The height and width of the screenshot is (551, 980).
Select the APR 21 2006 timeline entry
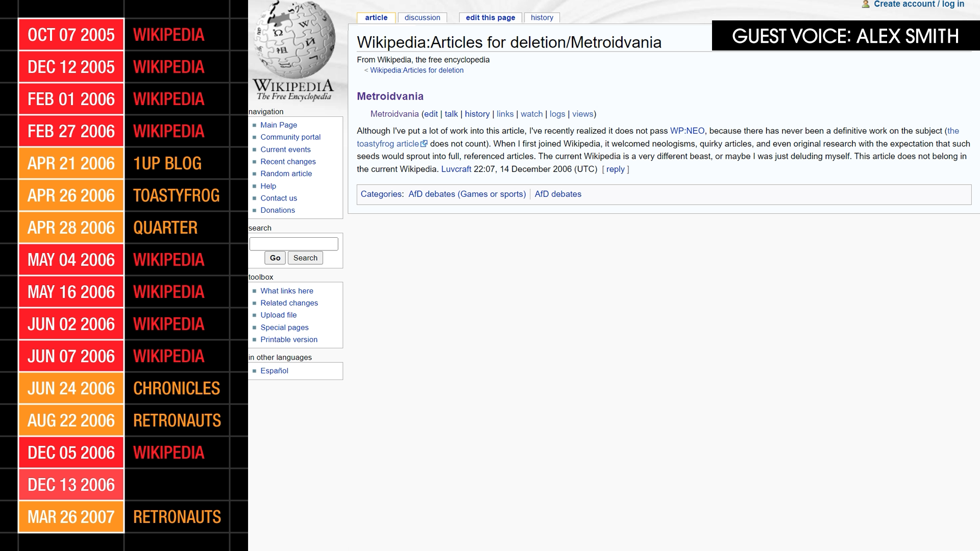(71, 163)
